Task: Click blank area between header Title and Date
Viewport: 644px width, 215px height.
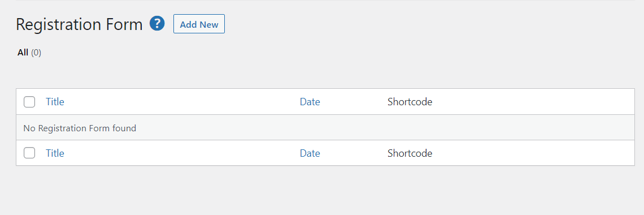Action: coord(182,101)
